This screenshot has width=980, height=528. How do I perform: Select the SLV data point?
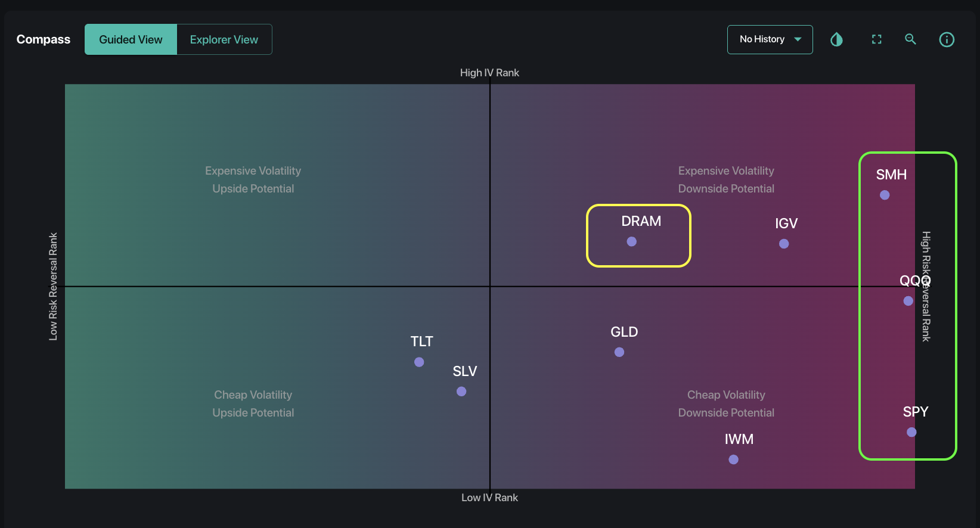click(461, 392)
